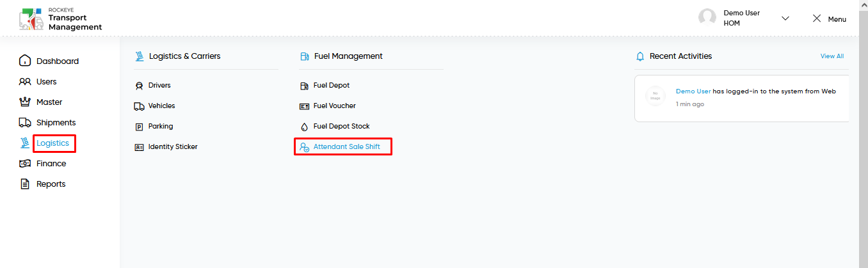This screenshot has width=868, height=268.
Task: Click the Users people icon
Action: pyautogui.click(x=25, y=82)
